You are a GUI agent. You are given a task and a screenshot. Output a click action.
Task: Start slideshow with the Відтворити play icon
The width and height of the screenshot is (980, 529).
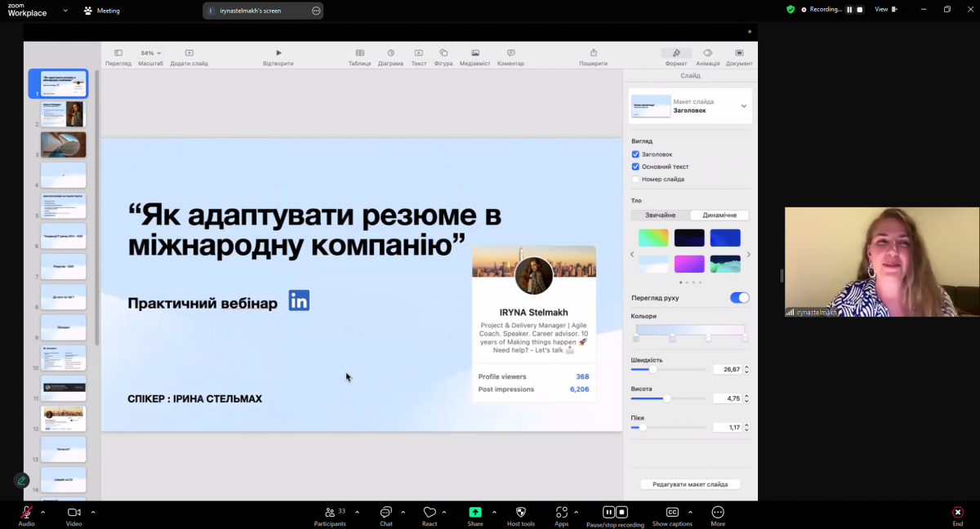coord(278,51)
